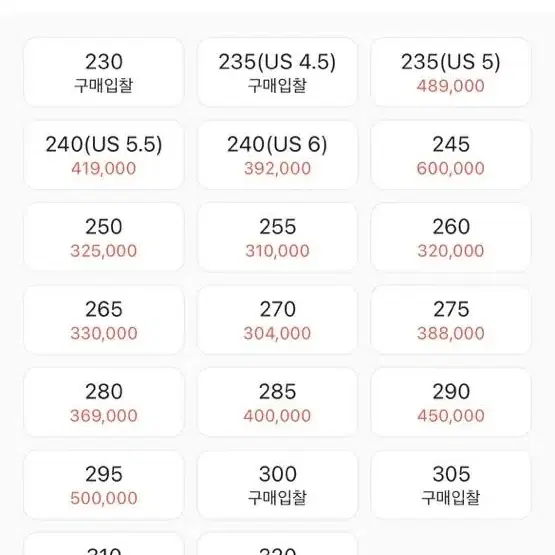
Task: Select size 240(US 6) priced 392,000
Action: pos(277,155)
